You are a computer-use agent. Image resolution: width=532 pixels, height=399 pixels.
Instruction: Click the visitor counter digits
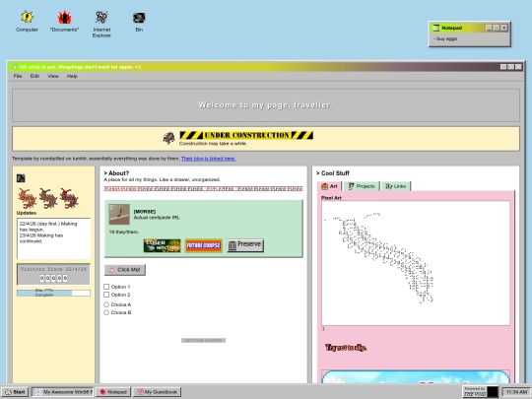(x=53, y=278)
